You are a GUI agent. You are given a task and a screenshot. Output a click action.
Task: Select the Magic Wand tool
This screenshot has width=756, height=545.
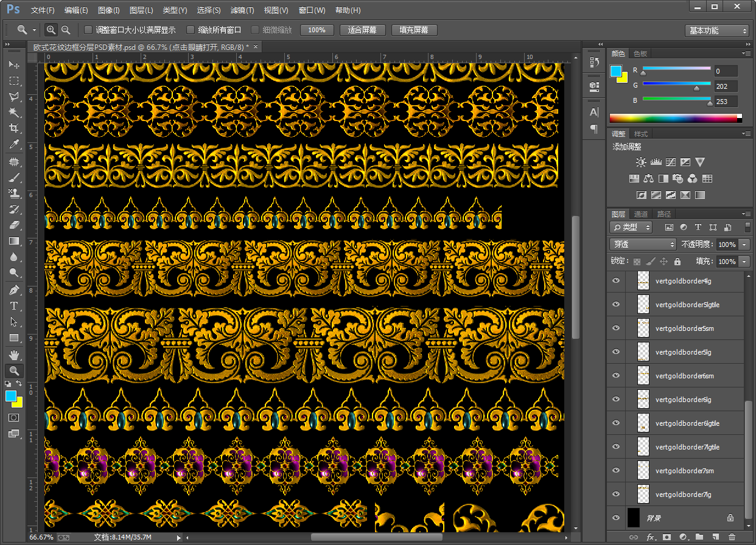[13, 113]
